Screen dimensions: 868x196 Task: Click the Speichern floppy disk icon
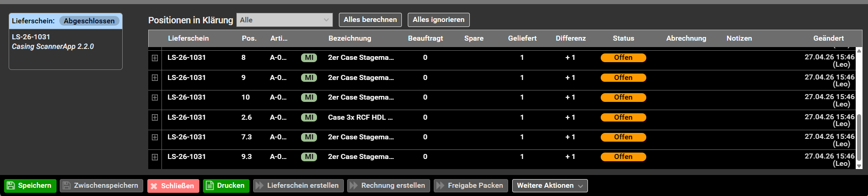pyautogui.click(x=11, y=185)
